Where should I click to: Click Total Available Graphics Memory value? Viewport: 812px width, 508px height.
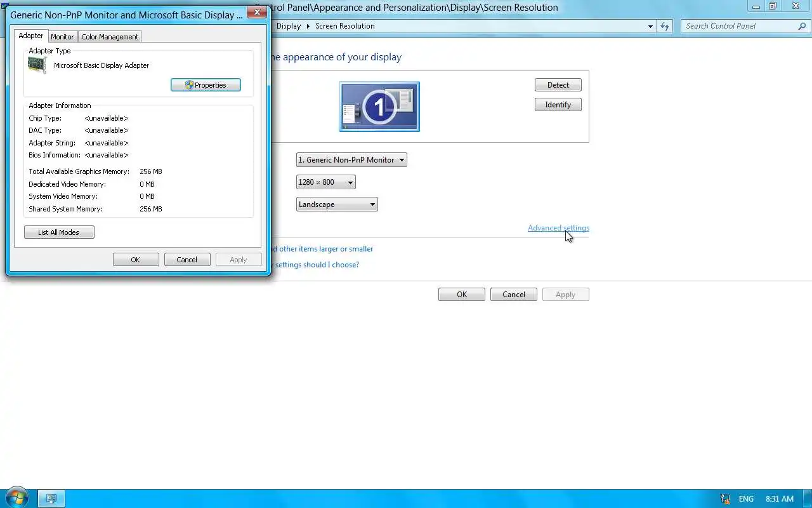(151, 171)
